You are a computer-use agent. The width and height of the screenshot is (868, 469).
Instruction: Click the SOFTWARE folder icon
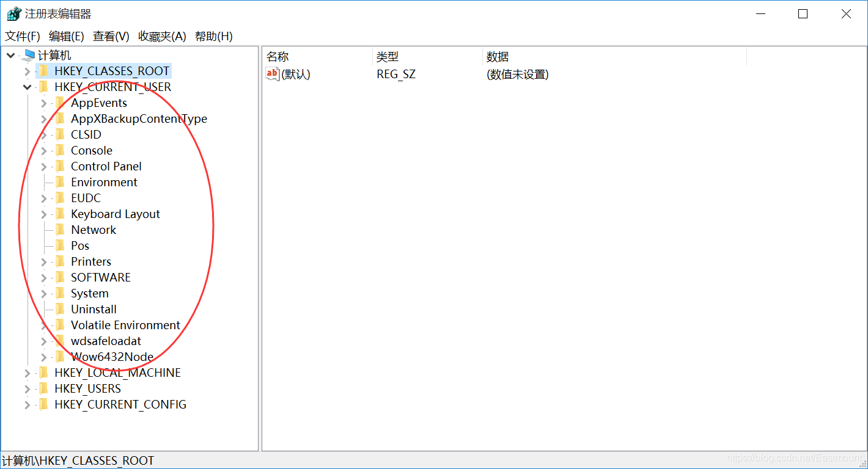click(x=61, y=277)
